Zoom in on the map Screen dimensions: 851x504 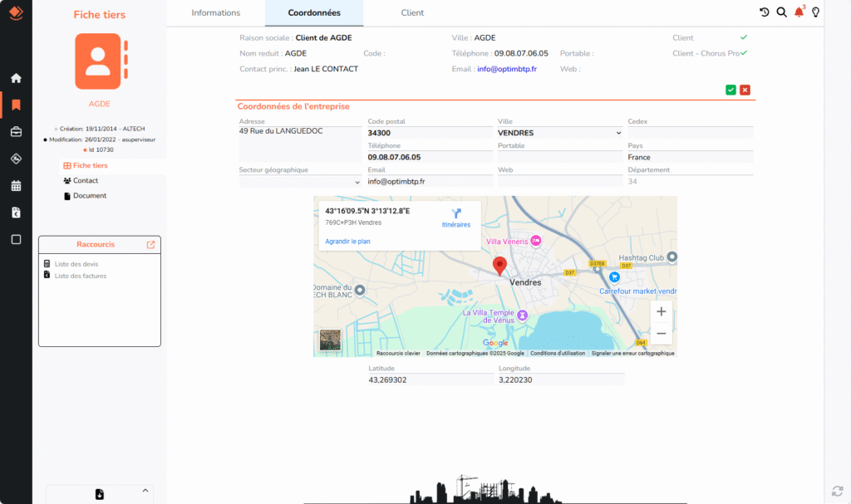click(661, 312)
